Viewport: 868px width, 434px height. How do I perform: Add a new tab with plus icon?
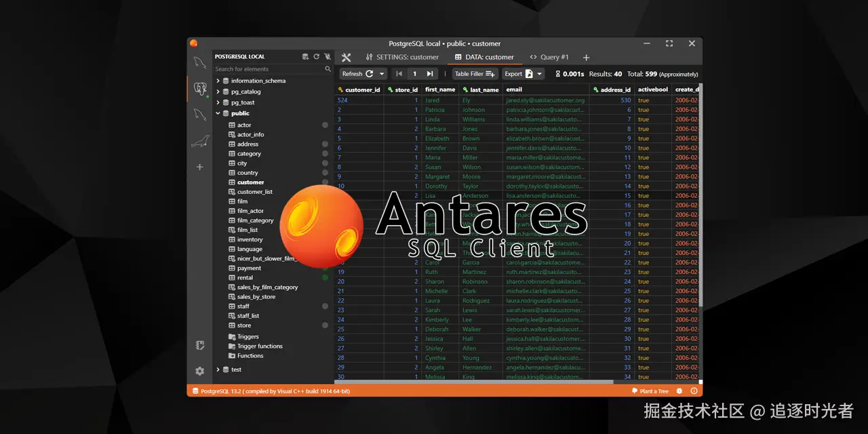[x=587, y=58]
